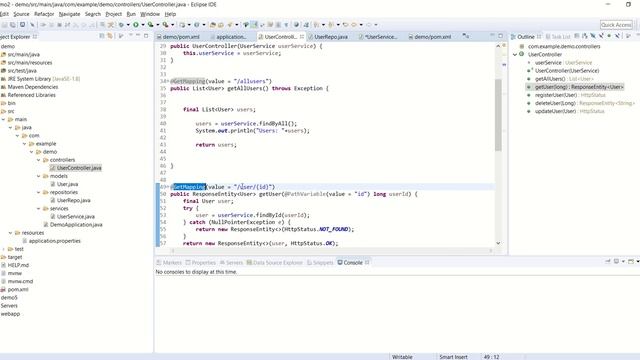
Task: Show hidden editor tabs list
Action: (x=466, y=36)
